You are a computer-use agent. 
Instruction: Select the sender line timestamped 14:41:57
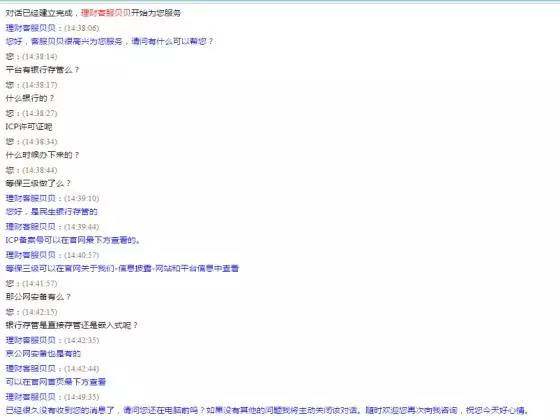coord(31,284)
